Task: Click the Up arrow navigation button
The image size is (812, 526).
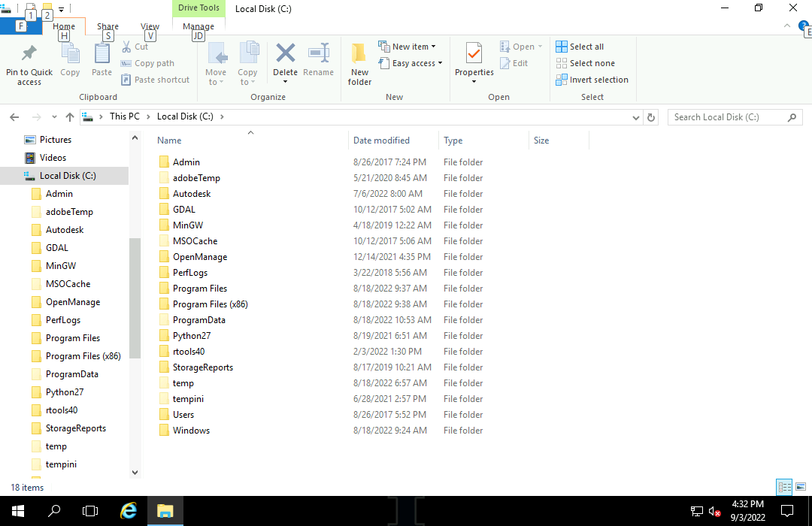Action: point(70,117)
